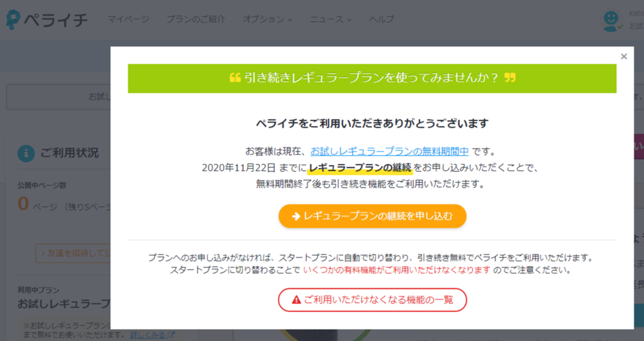This screenshot has width=644, height=341.
Task: Click the 公開中ページ数 label
Action: [42, 186]
